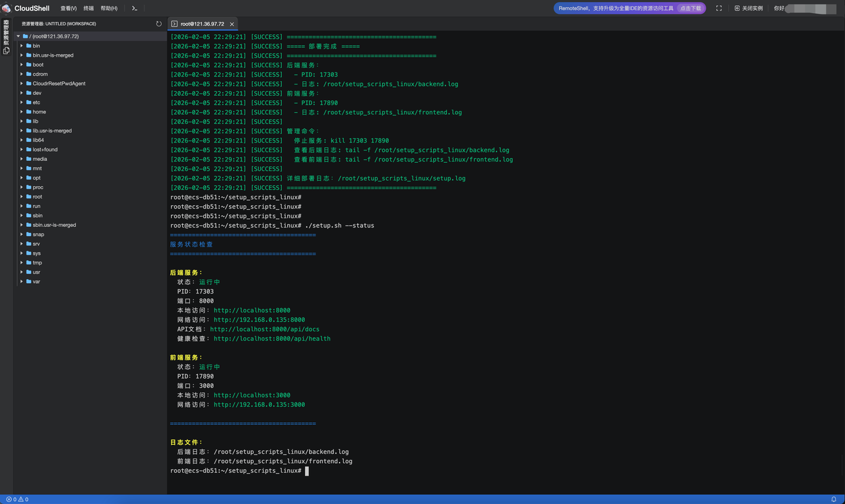Screen dimensions: 845x504
Task: Expand the usr folder arrow
Action: [22, 272]
